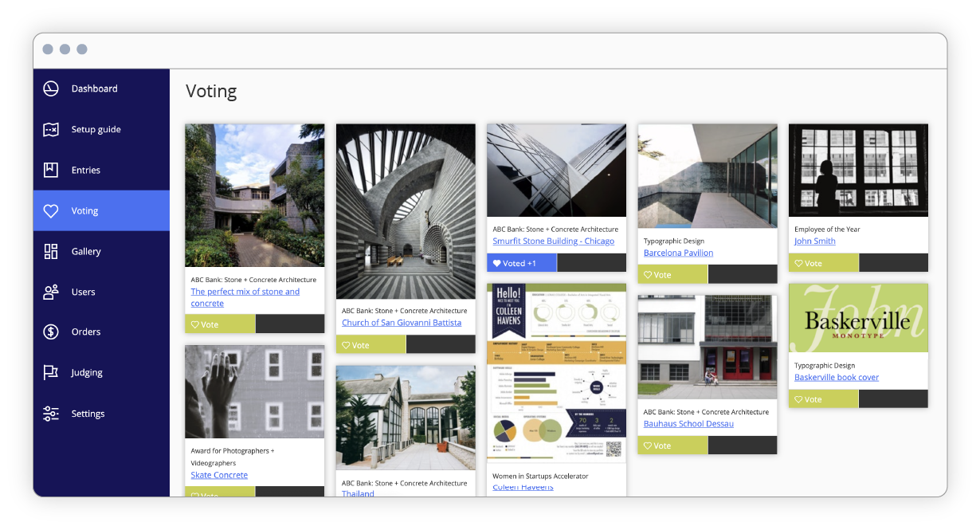The width and height of the screenshot is (980, 530).
Task: Open the Skate Concrete entry link
Action: [219, 475]
